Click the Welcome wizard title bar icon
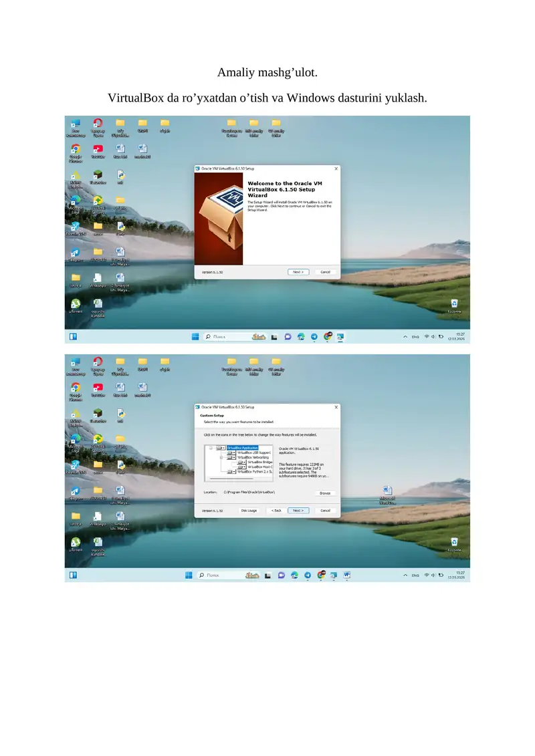535x756 pixels. tap(197, 168)
